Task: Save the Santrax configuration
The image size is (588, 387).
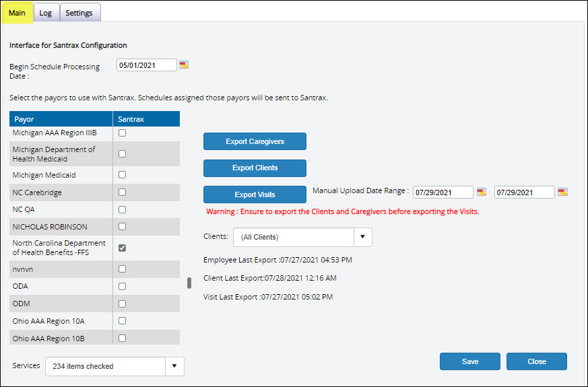Action: click(x=470, y=361)
